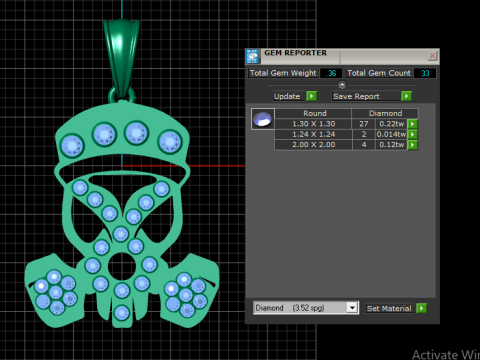This screenshot has width=480, height=360.
Task: Click the count cell showing 27
Action: [x=364, y=124]
